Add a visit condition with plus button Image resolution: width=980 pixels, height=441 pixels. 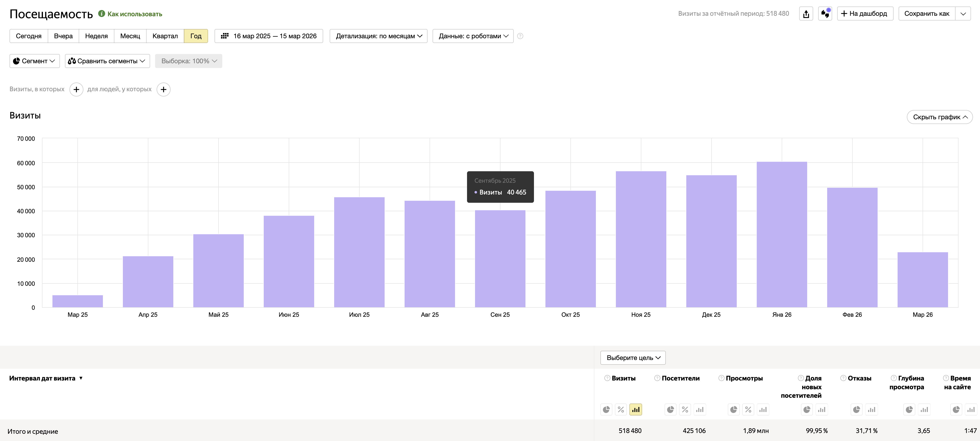pos(76,89)
